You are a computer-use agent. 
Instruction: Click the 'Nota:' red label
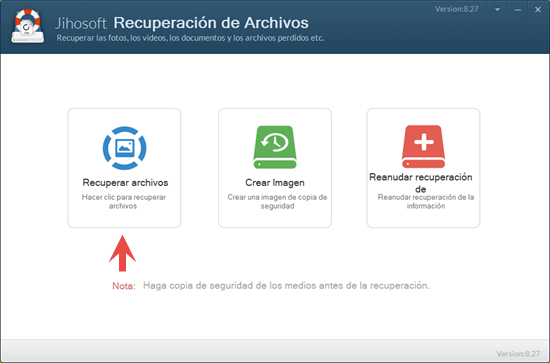pyautogui.click(x=124, y=286)
